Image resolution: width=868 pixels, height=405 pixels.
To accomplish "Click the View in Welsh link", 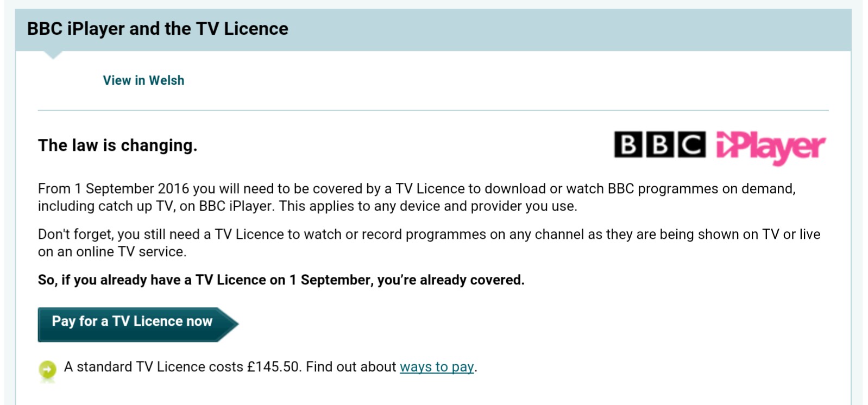I will point(143,80).
